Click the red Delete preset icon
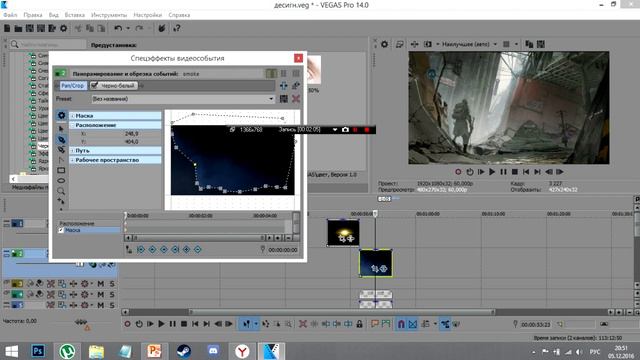The image size is (640, 360). tap(296, 99)
